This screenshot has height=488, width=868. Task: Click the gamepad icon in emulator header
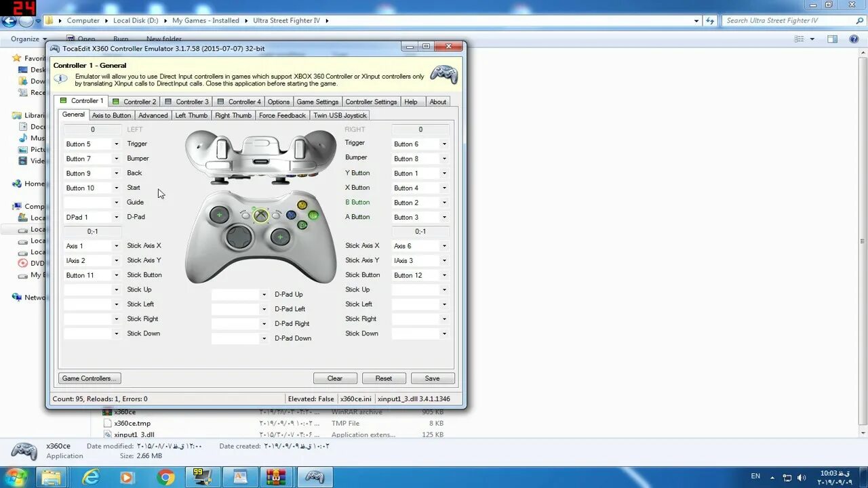(444, 74)
